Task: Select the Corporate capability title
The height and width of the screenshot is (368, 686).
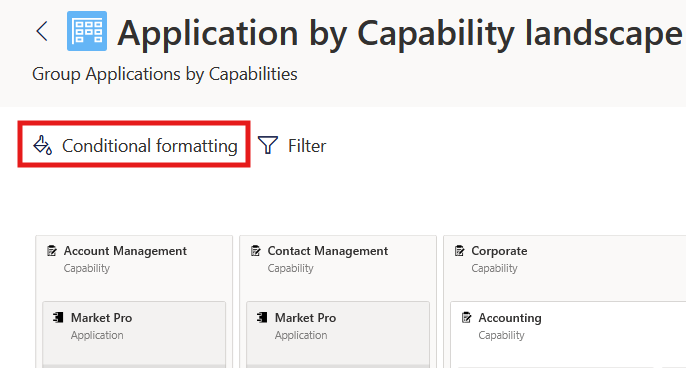Action: point(499,251)
